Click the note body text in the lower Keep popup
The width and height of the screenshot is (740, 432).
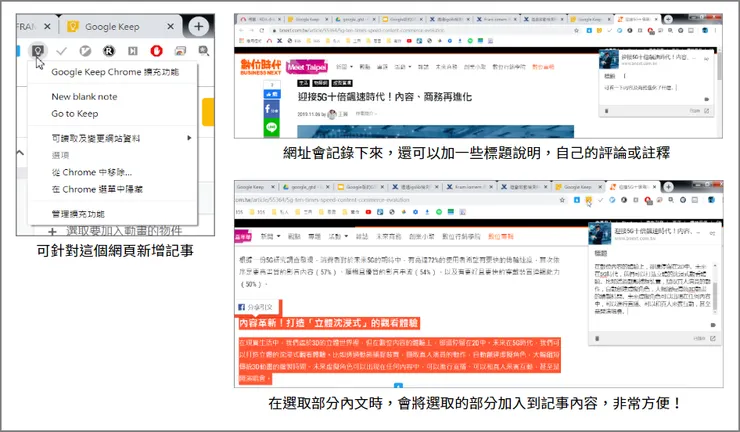pos(652,289)
